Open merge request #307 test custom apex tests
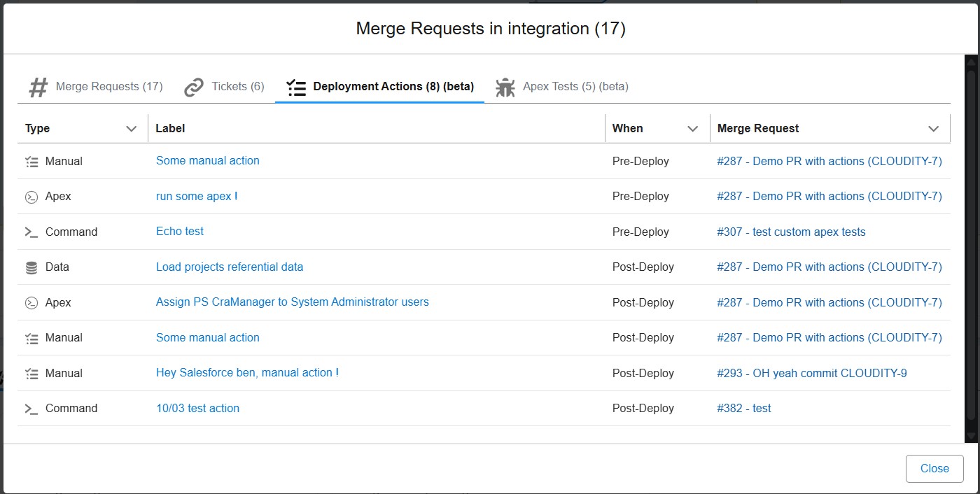The width and height of the screenshot is (980, 494). [x=791, y=232]
